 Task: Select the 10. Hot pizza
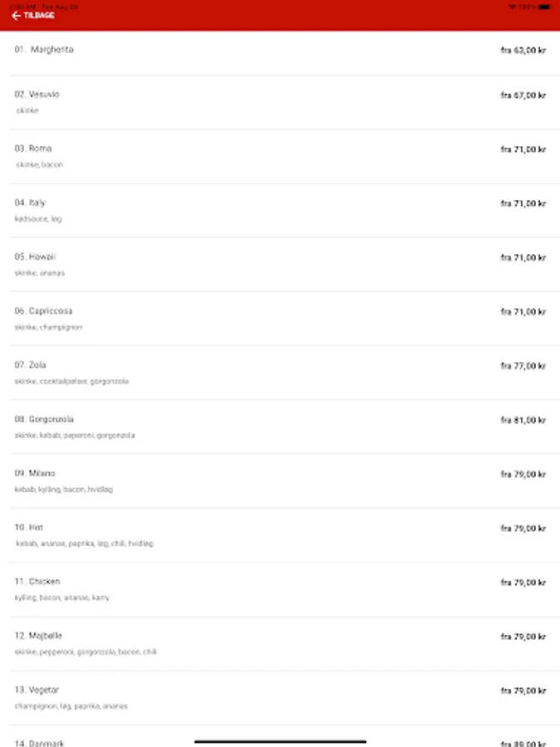click(x=285, y=535)
